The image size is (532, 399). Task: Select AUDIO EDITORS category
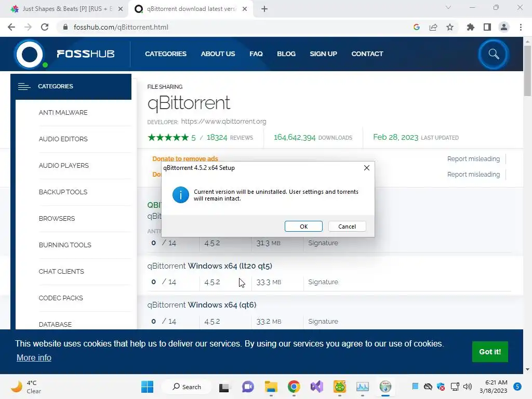63,139
